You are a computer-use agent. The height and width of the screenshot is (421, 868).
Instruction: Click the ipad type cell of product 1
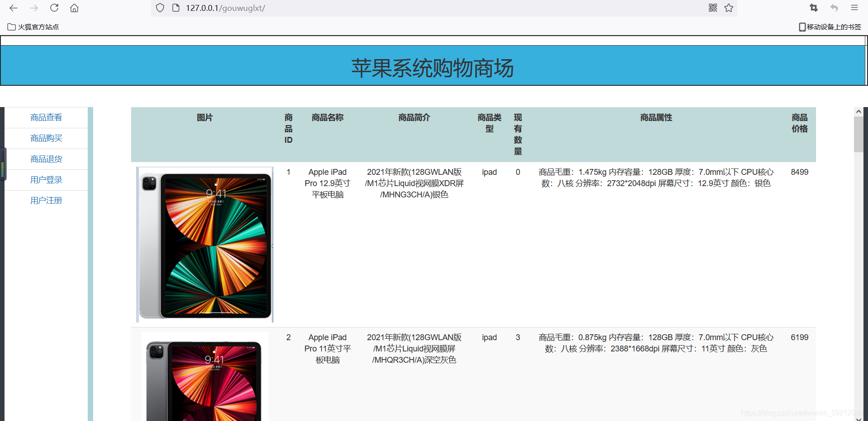click(x=490, y=172)
